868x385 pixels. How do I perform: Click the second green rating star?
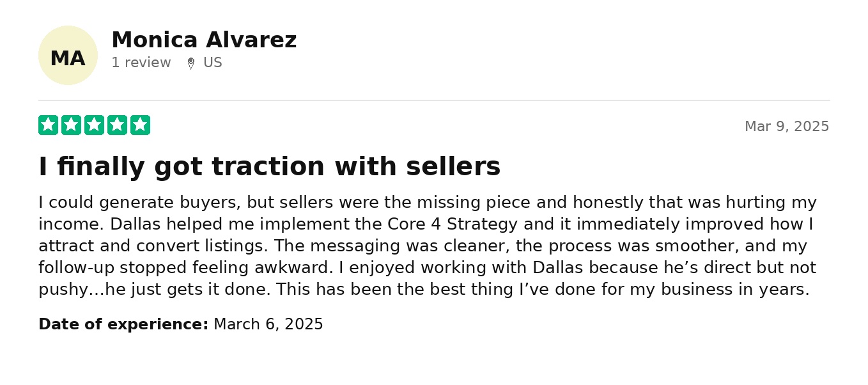click(x=71, y=125)
